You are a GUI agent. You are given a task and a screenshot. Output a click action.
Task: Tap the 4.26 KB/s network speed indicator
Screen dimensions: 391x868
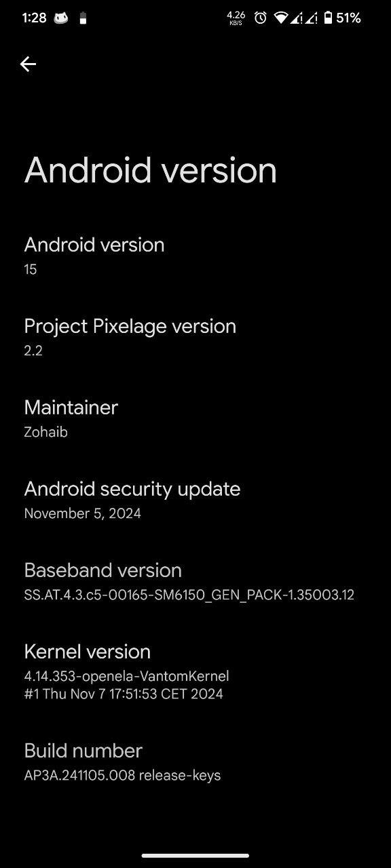pos(236,18)
